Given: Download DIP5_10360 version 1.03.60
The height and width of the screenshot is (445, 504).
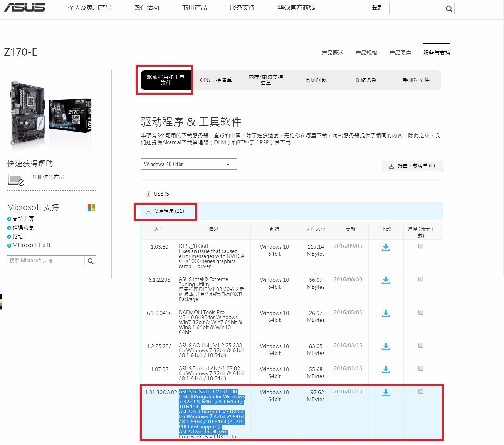Looking at the screenshot, I should pos(386,248).
